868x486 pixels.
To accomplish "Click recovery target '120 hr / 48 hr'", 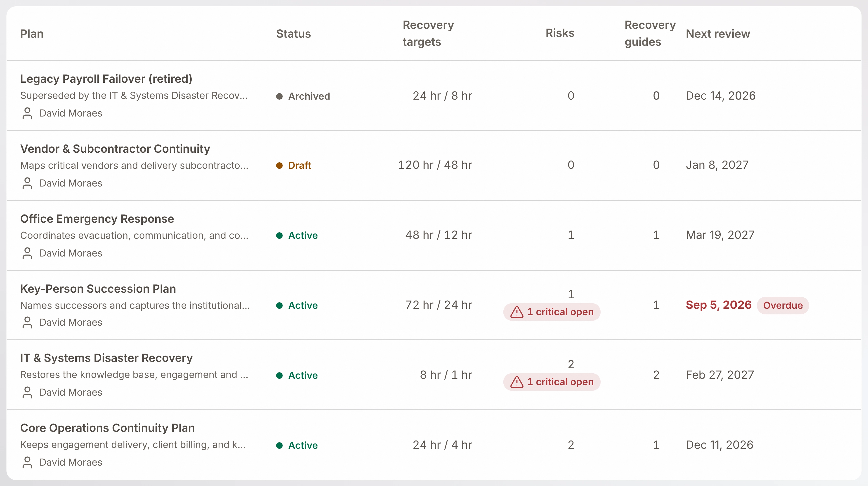I will coord(435,165).
